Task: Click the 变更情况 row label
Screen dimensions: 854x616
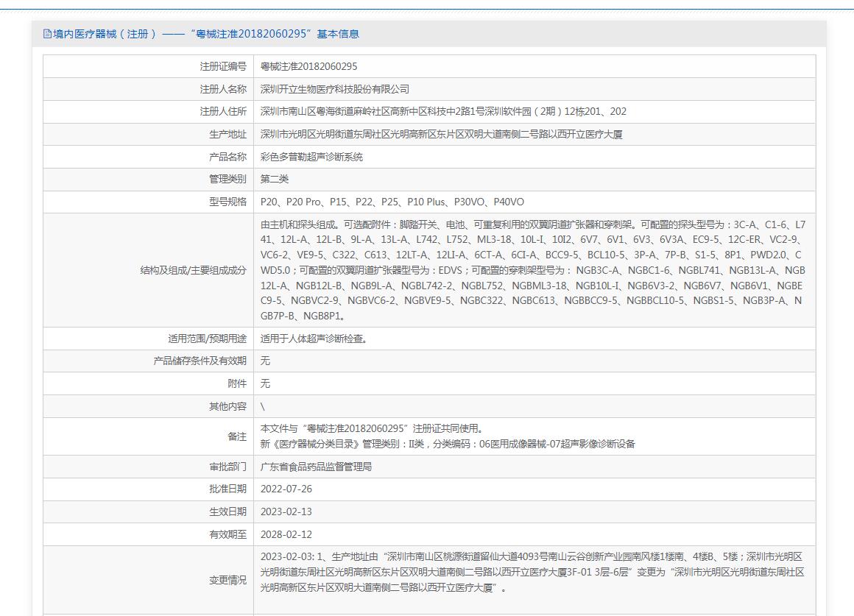Action: point(227,580)
